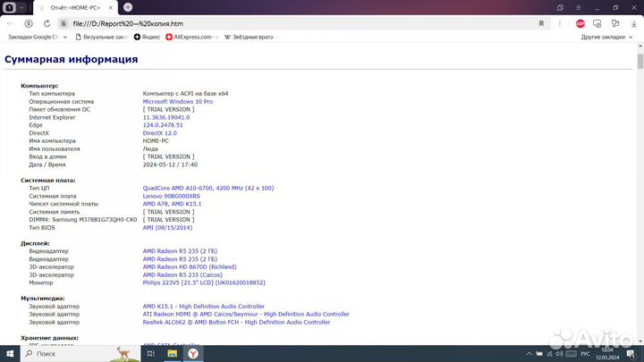Open the ABP ad blocker extension
The height and width of the screenshot is (362, 644).
[x=580, y=23]
